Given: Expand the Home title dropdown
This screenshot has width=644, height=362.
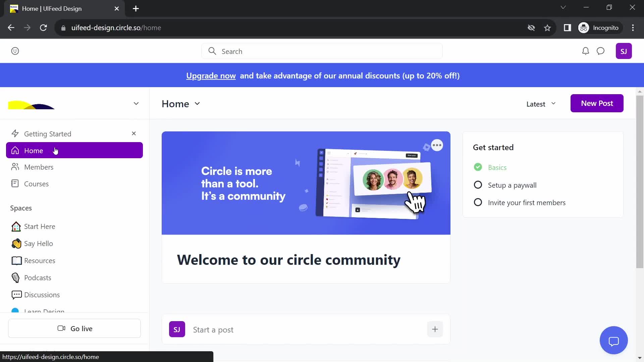Looking at the screenshot, I should pos(198,104).
